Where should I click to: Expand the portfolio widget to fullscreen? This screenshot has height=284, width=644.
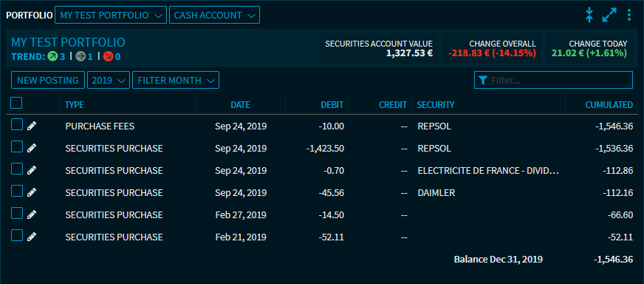(609, 15)
